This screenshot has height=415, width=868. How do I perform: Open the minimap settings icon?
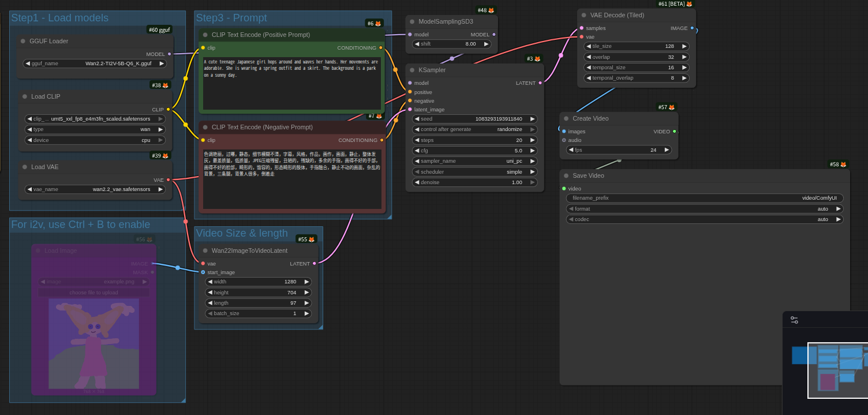(x=794, y=320)
